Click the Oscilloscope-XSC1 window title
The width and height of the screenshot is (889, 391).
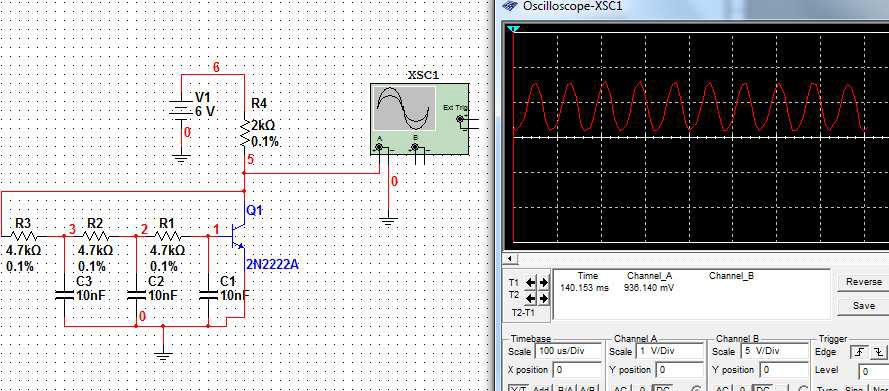(x=573, y=6)
